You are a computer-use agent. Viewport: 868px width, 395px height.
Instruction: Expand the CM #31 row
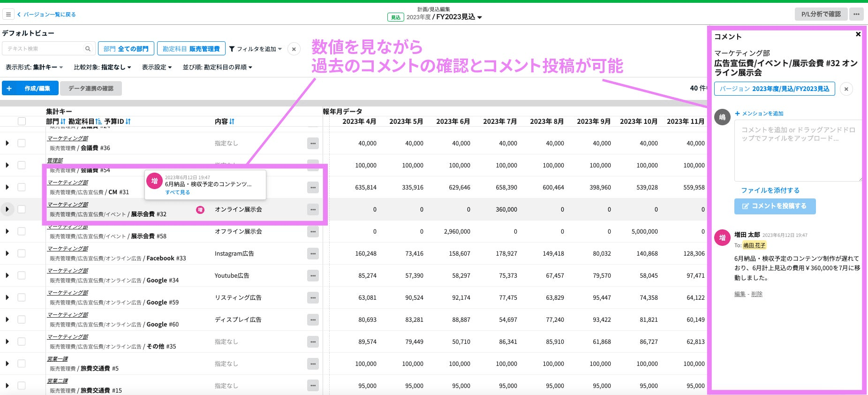click(7, 187)
